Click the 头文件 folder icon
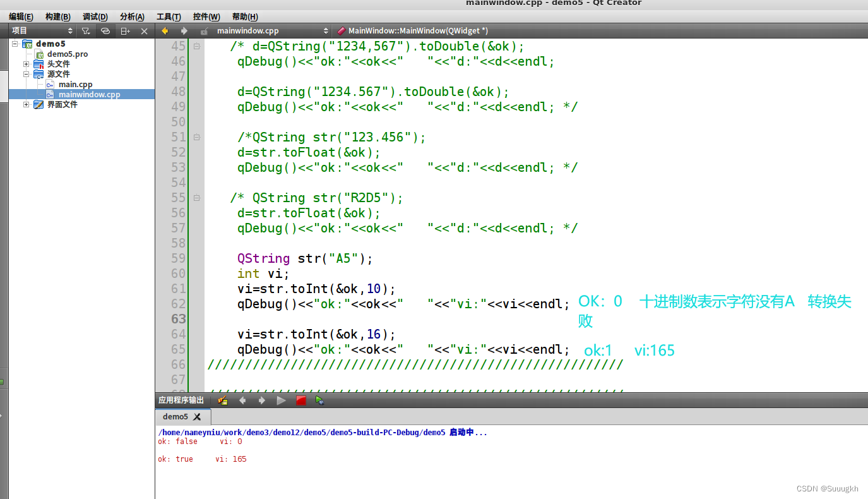This screenshot has width=868, height=499. tap(39, 64)
